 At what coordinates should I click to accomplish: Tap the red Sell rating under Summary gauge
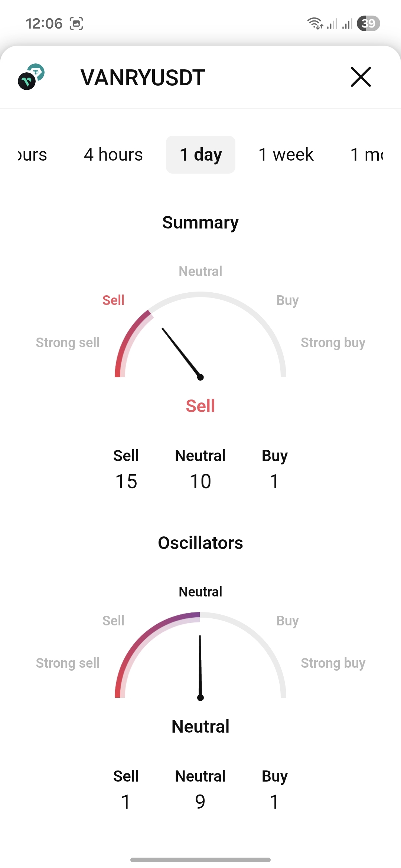pyautogui.click(x=200, y=406)
